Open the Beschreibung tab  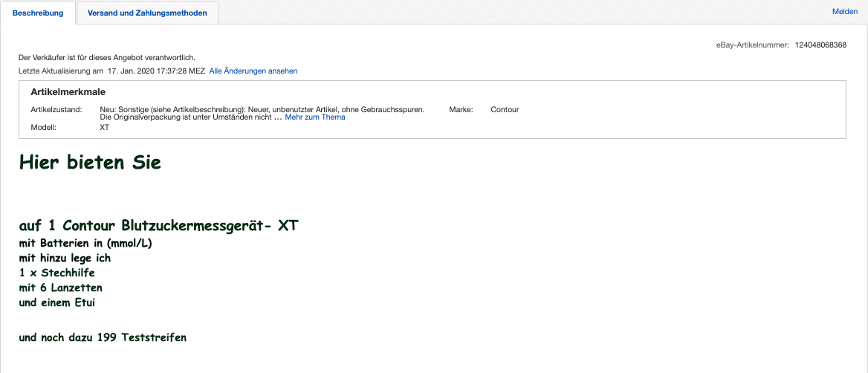38,13
